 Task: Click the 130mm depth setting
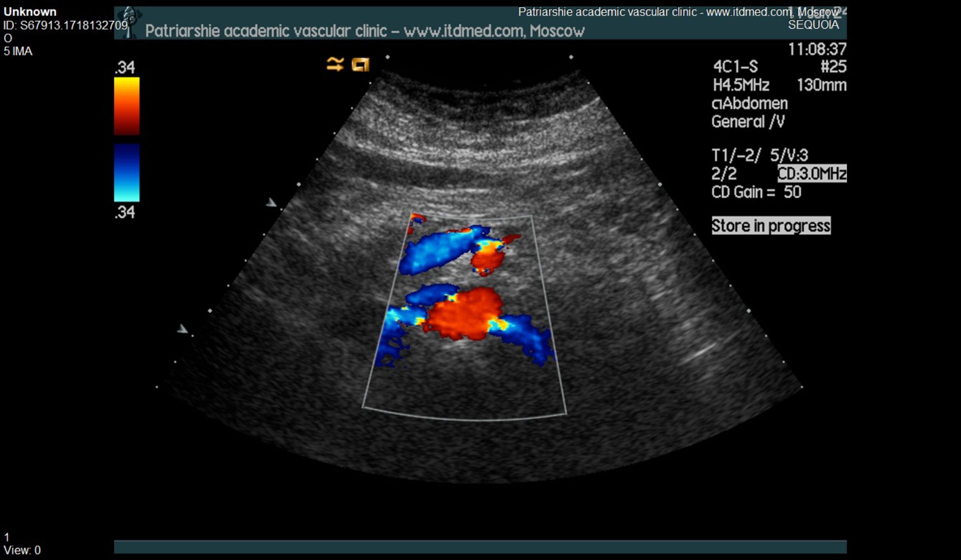[x=821, y=85]
